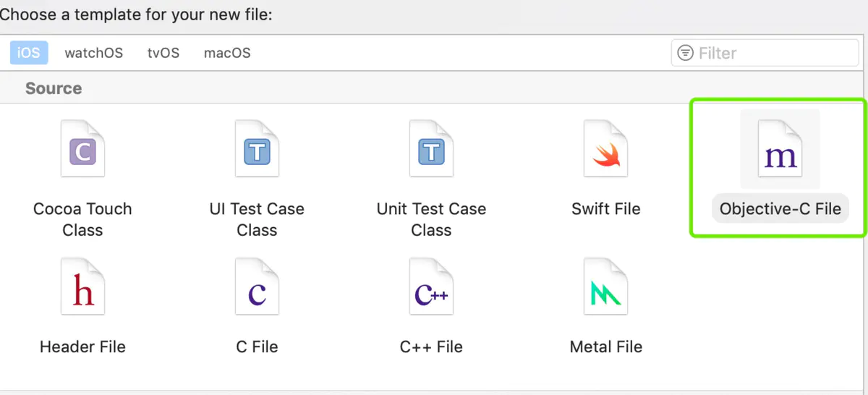Click the Cocoa Touch Class label
Image resolution: width=868 pixels, height=395 pixels.
click(82, 219)
